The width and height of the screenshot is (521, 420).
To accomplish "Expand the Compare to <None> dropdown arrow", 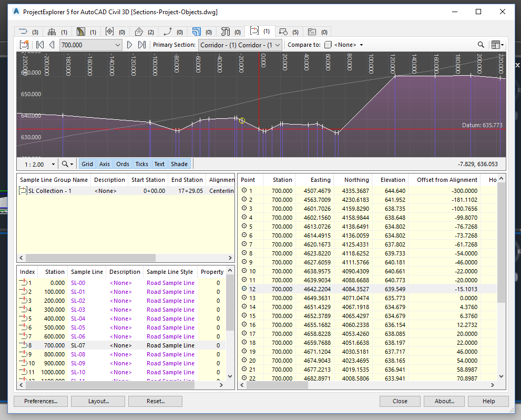I will [362, 45].
